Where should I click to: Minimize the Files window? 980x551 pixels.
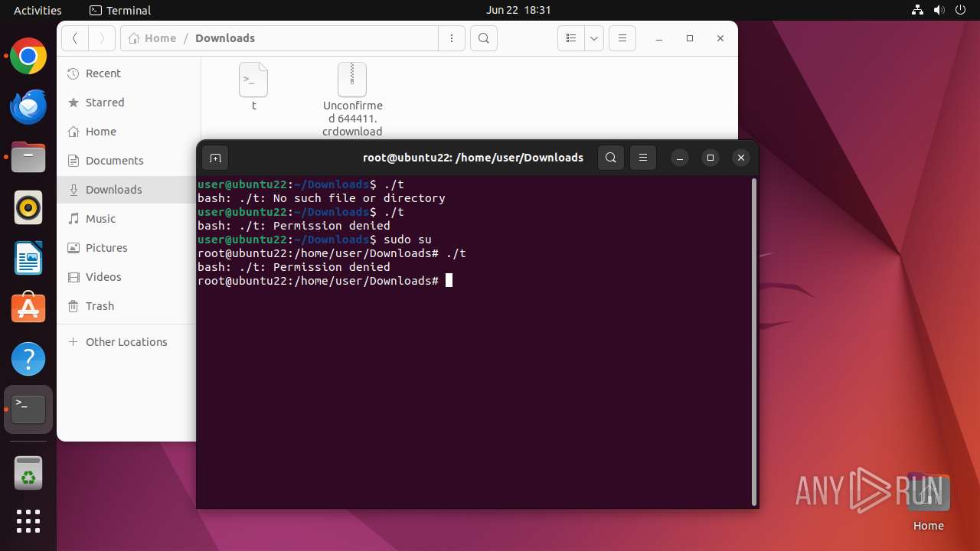(x=659, y=38)
